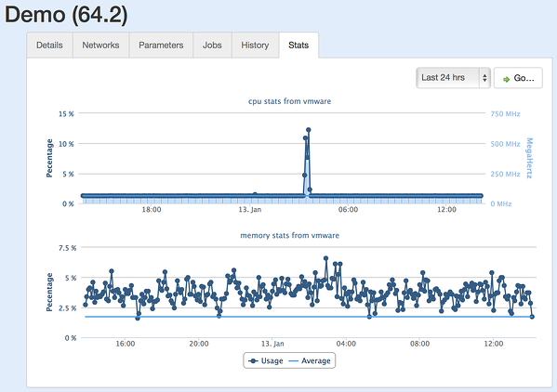Click the 'memory stats from vmware' chart title
This screenshot has width=557, height=392.
[x=289, y=236]
